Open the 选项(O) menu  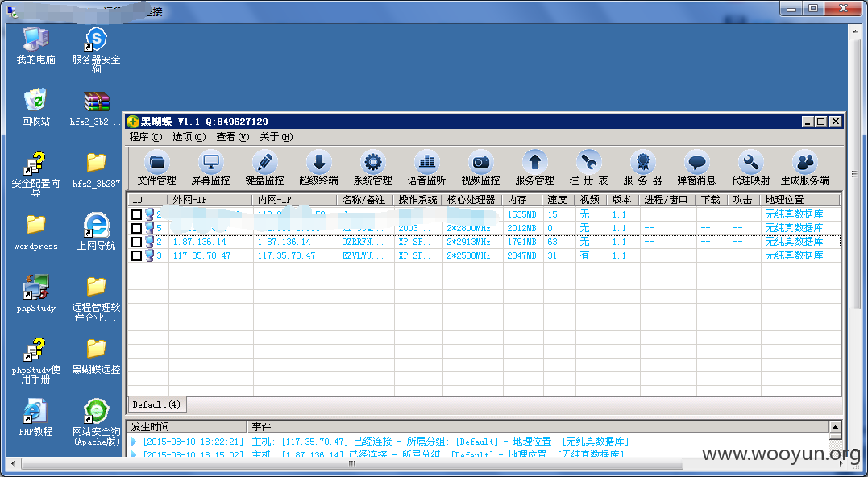tap(189, 137)
